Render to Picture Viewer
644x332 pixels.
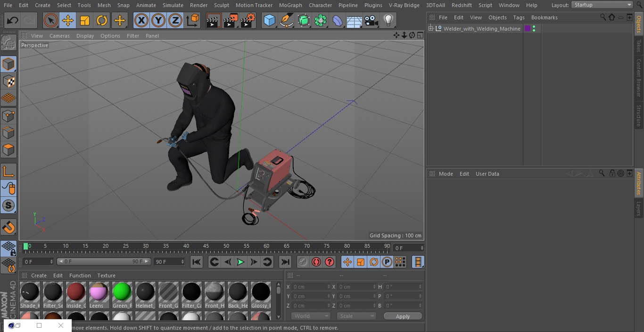pos(231,20)
